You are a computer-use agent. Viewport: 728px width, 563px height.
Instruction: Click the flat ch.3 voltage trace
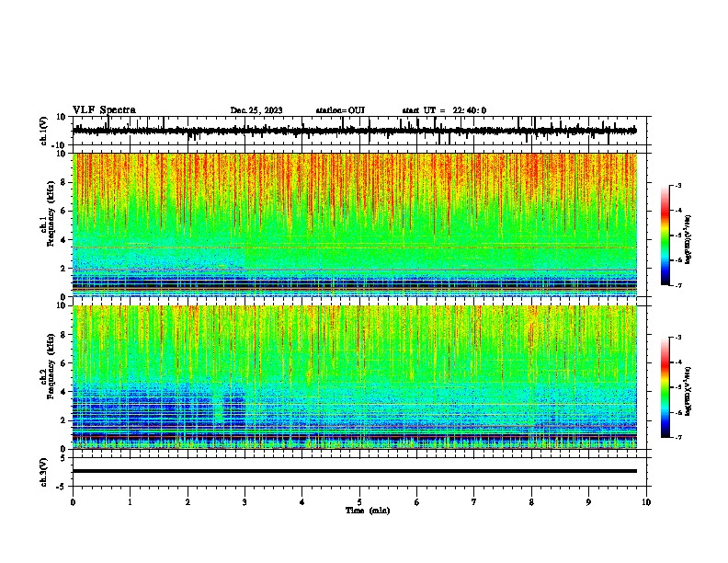point(354,471)
